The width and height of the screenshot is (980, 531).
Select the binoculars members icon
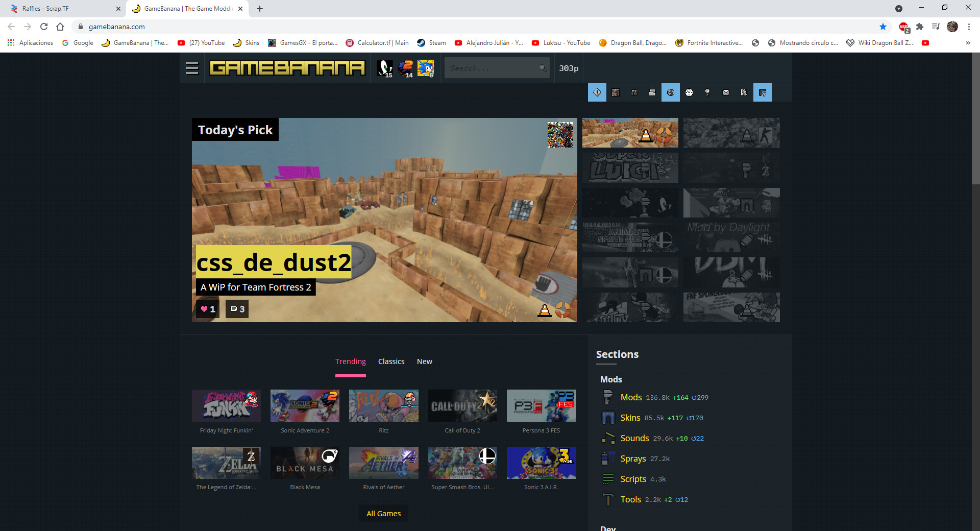click(x=634, y=92)
